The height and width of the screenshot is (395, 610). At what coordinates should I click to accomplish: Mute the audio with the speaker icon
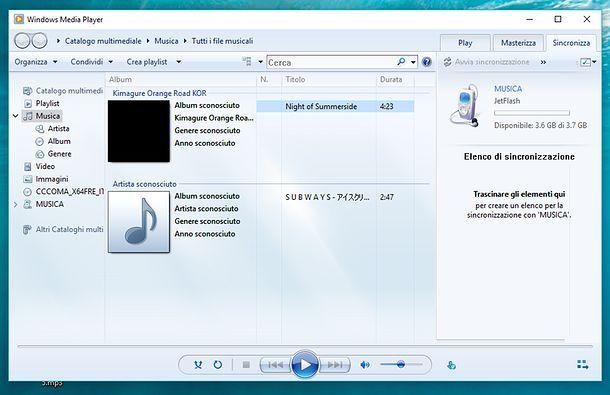coord(365,365)
